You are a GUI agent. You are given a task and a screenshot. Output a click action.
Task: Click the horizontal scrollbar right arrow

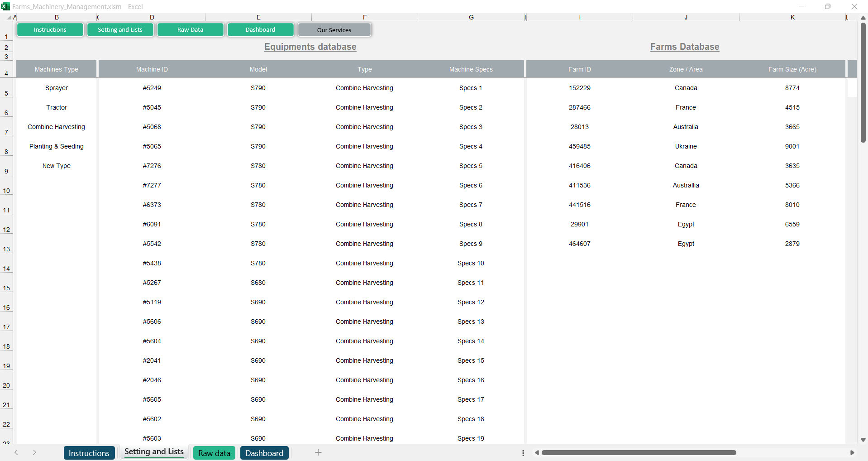pyautogui.click(x=852, y=452)
